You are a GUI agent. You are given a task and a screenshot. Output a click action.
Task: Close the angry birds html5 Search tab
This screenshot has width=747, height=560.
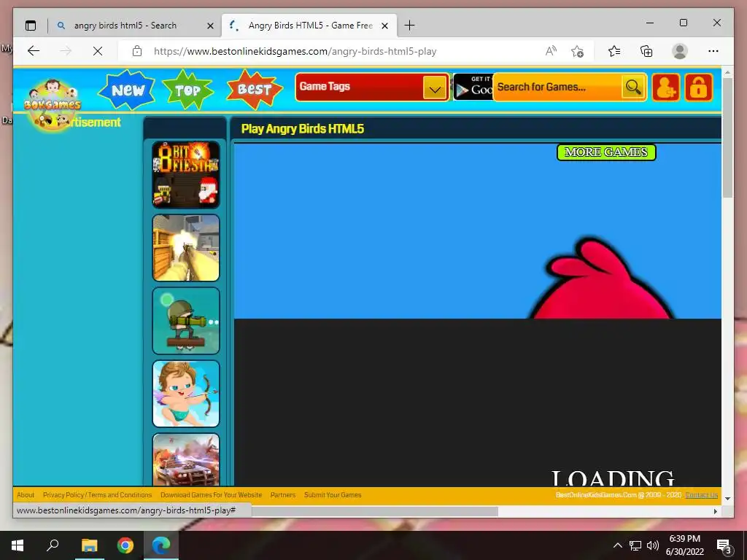[210, 26]
